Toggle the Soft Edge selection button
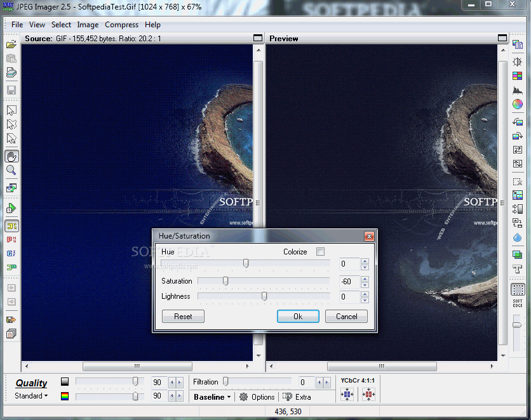The image size is (531, 420). pos(518,290)
